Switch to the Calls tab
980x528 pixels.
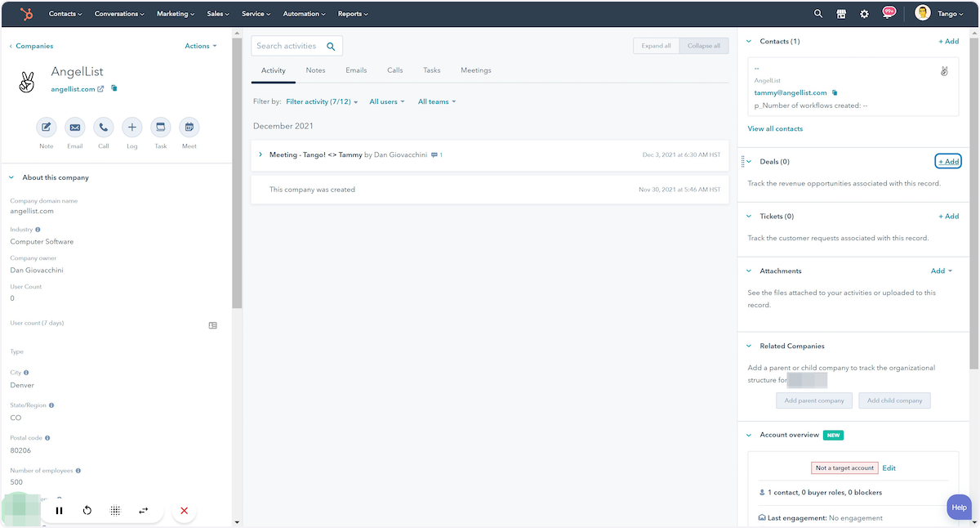(395, 70)
